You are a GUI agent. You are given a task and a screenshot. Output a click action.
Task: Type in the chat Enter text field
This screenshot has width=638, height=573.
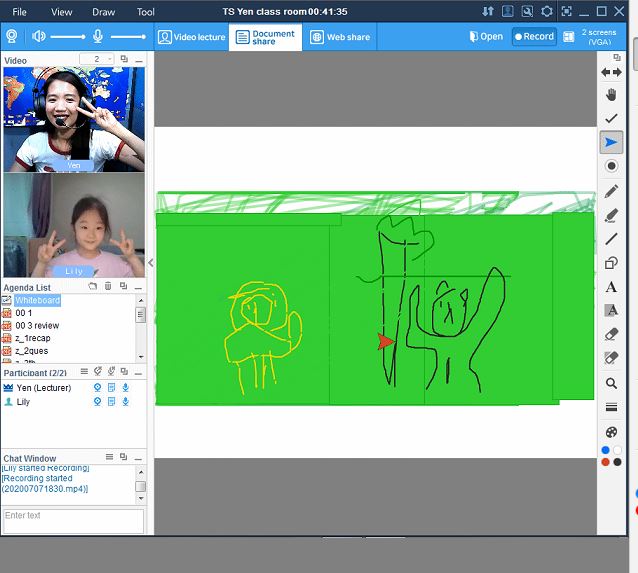click(73, 520)
